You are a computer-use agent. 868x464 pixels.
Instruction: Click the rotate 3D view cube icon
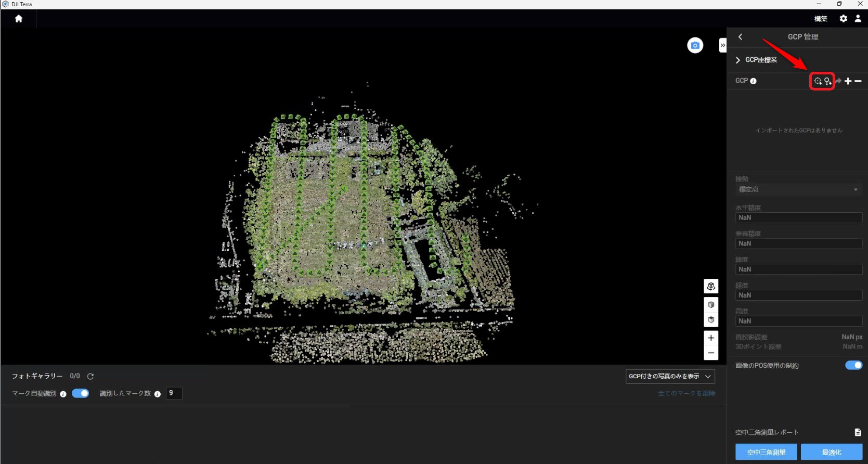711,286
